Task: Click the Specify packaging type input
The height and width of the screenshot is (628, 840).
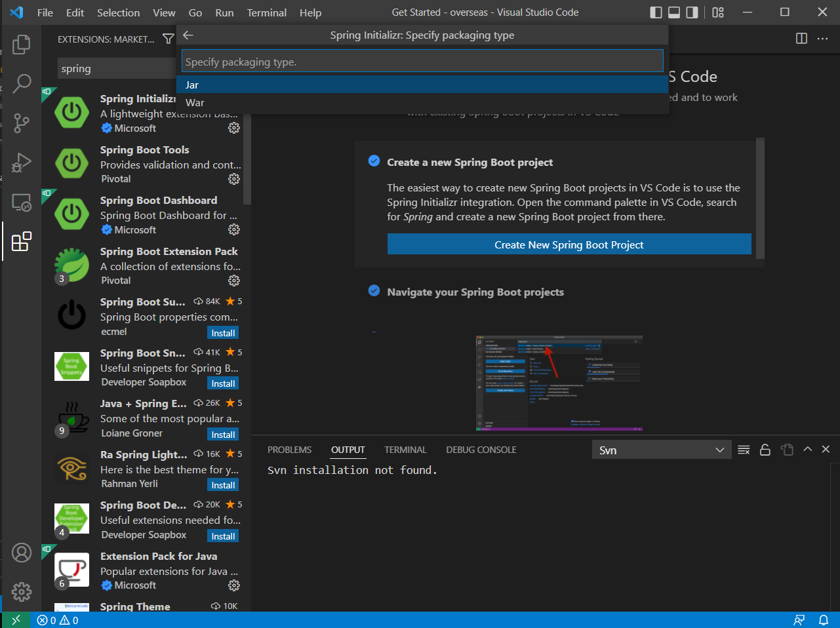Action: pos(423,62)
